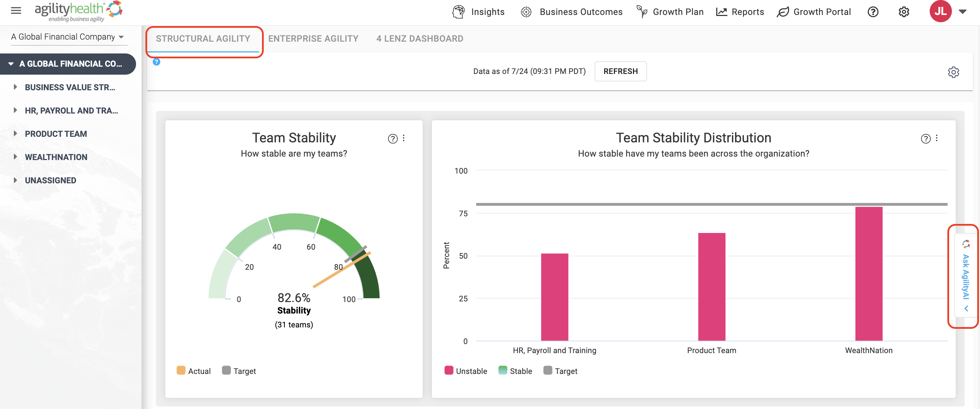Open the hamburger navigation menu
This screenshot has height=409, width=980.
click(16, 11)
